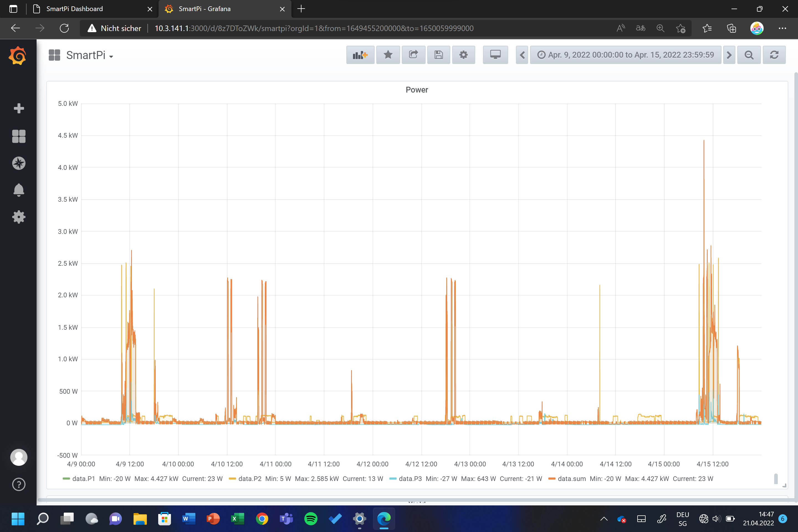Image resolution: width=798 pixels, height=532 pixels.
Task: Open the time range picker
Action: [x=625, y=55]
